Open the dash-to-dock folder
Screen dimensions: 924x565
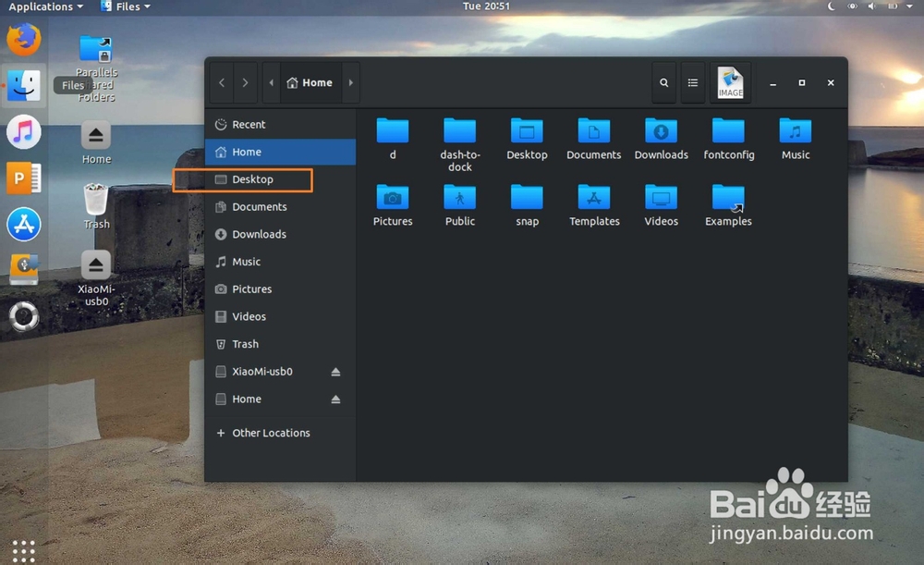click(459, 144)
